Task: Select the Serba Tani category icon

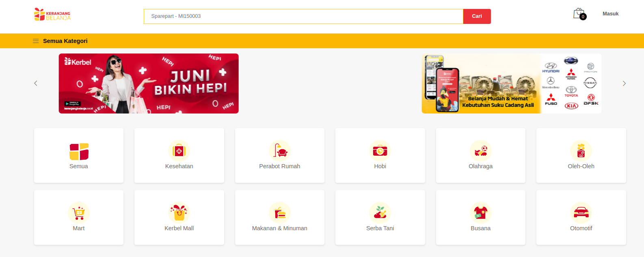Action: [x=380, y=213]
